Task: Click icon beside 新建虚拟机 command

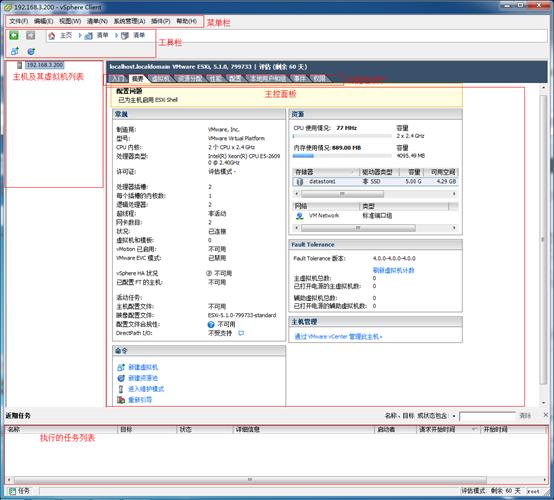Action: [x=121, y=367]
